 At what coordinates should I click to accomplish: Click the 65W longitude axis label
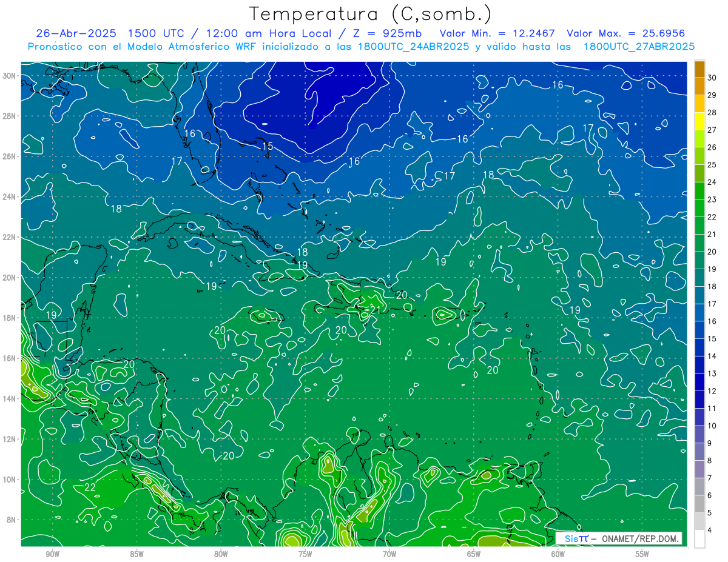click(x=474, y=554)
